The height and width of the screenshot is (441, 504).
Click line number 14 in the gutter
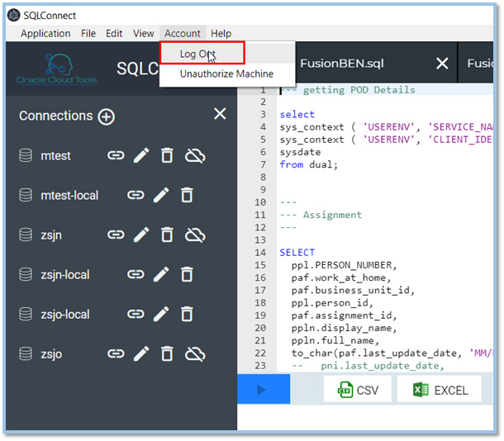(x=260, y=253)
